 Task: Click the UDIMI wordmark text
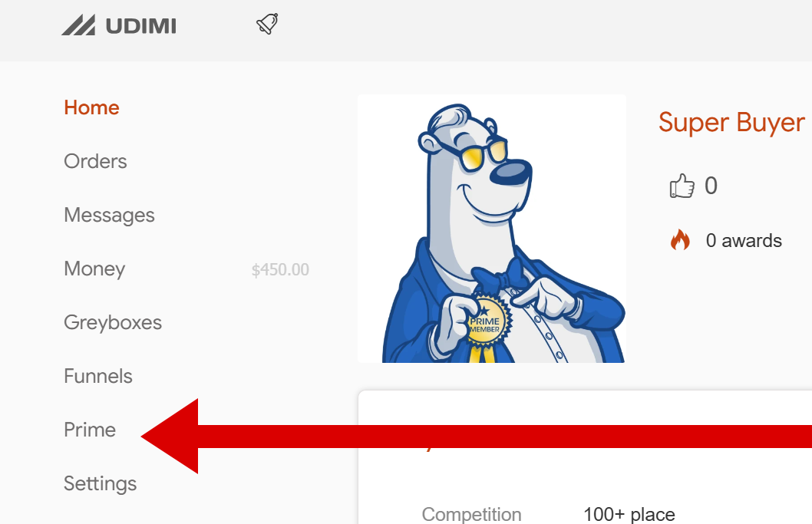[x=141, y=26]
